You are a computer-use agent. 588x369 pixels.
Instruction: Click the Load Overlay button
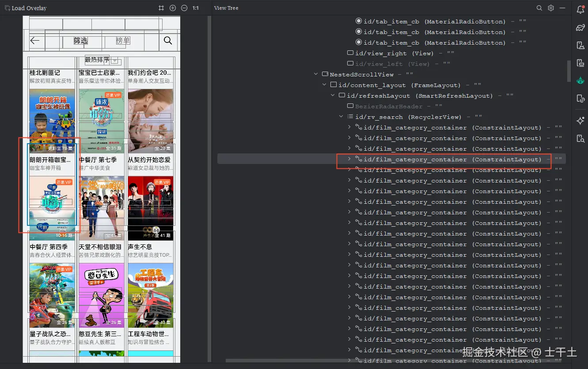pos(25,8)
